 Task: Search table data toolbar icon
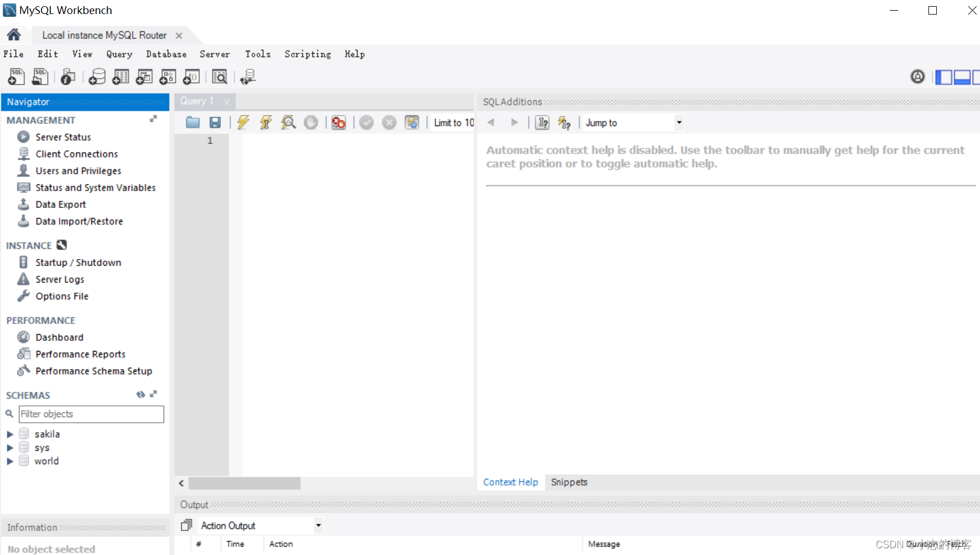tap(220, 77)
